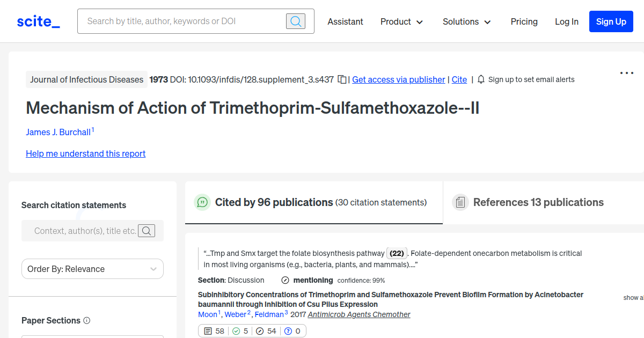Click Help me understand this report
The width and height of the screenshot is (644, 338).
pyautogui.click(x=85, y=153)
